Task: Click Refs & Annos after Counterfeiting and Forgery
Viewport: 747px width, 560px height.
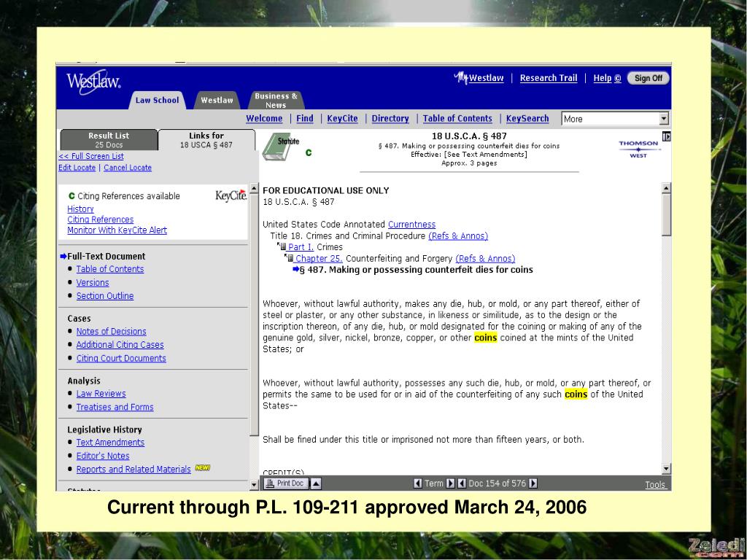Action: (485, 259)
